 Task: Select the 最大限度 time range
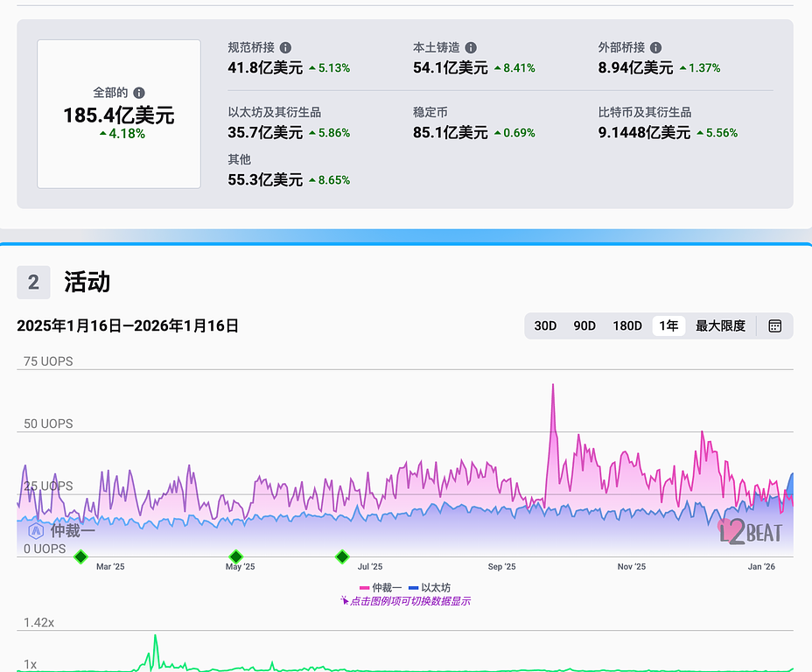[x=720, y=325]
